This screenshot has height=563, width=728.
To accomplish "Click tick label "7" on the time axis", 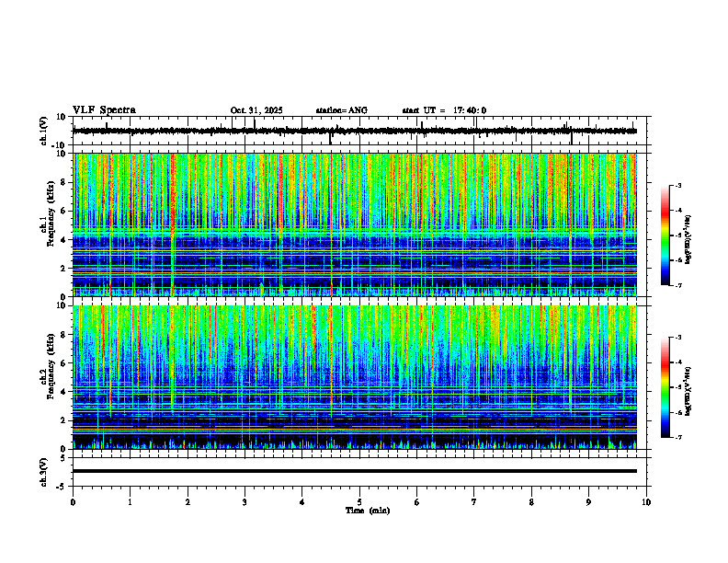I will click(x=474, y=502).
